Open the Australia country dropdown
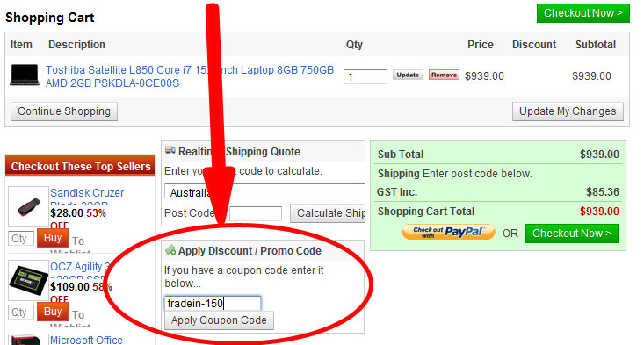The image size is (644, 345). click(264, 191)
